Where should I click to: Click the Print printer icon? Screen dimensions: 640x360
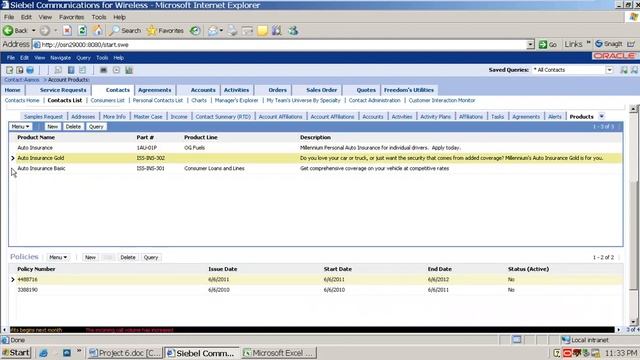coord(232,31)
